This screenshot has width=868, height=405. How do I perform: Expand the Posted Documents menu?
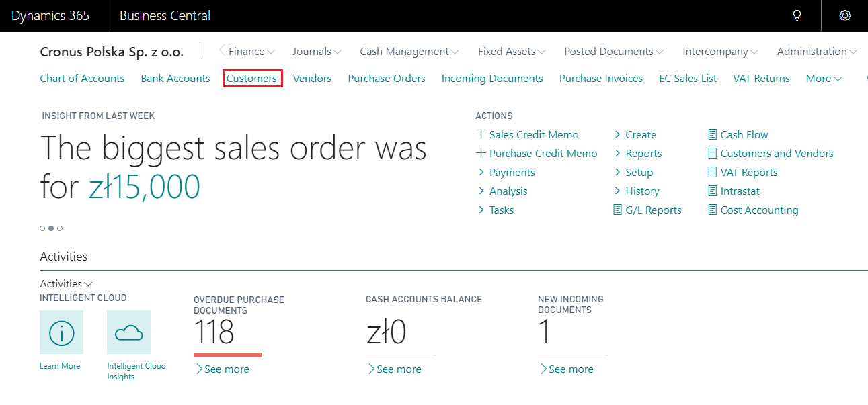[614, 51]
